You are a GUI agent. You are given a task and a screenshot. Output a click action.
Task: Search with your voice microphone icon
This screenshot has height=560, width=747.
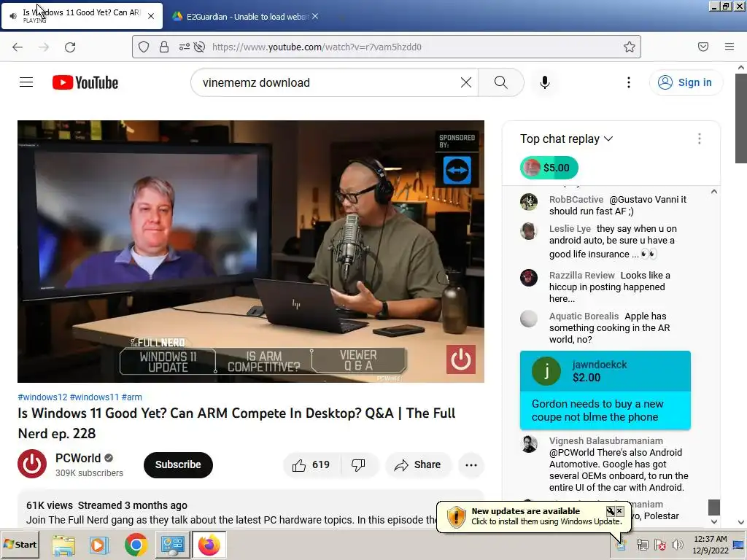[x=544, y=82]
